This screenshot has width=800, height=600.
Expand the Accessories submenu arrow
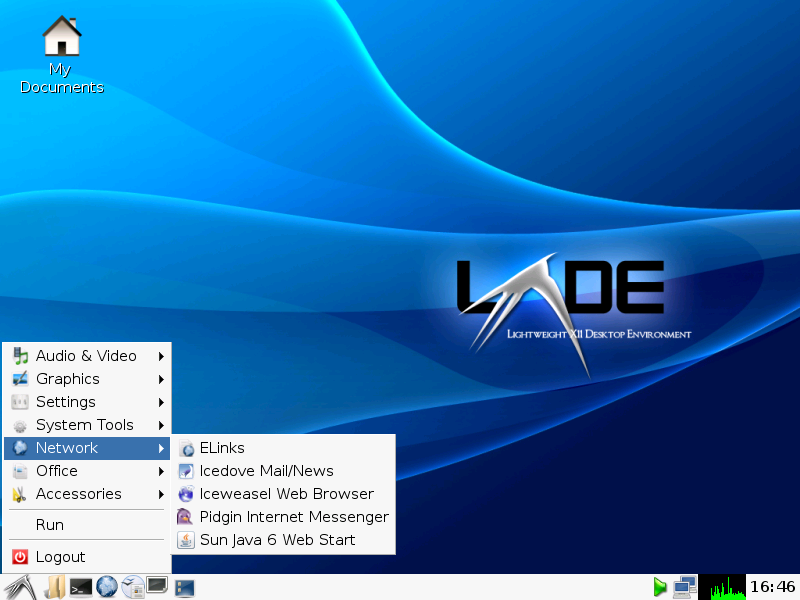click(161, 494)
